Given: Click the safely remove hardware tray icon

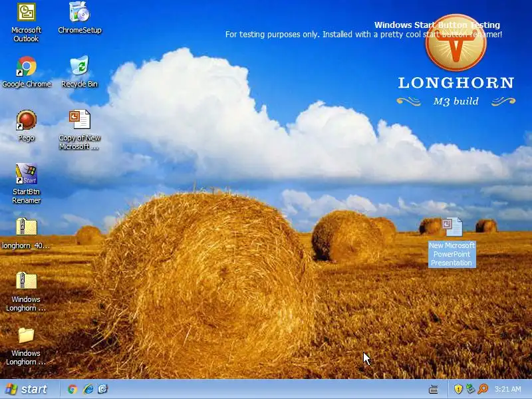Looking at the screenshot, I should (x=470, y=389).
